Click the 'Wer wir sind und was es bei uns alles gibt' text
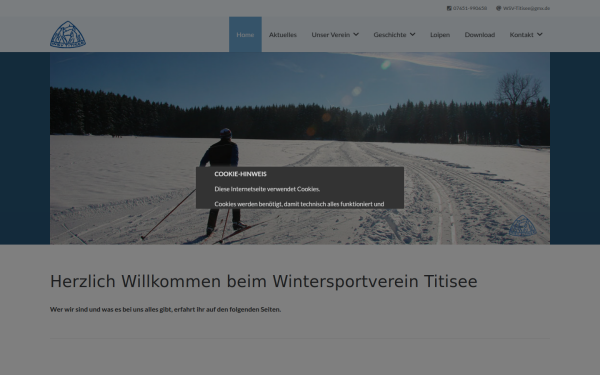The height and width of the screenshot is (375, 600). 165,309
